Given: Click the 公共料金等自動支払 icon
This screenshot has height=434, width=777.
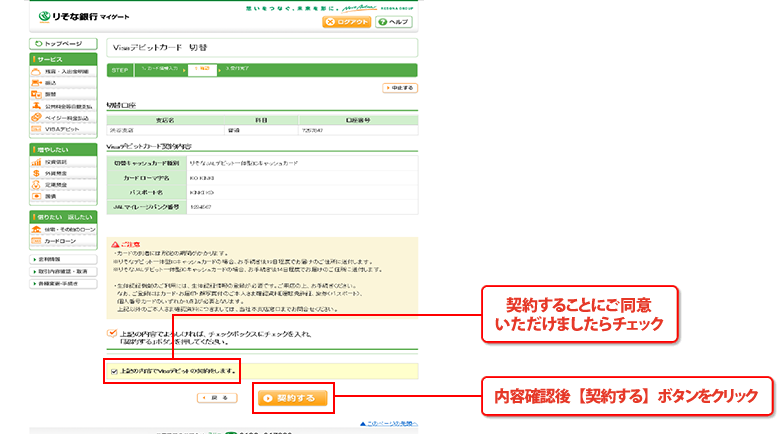Looking at the screenshot, I should click(x=36, y=106).
